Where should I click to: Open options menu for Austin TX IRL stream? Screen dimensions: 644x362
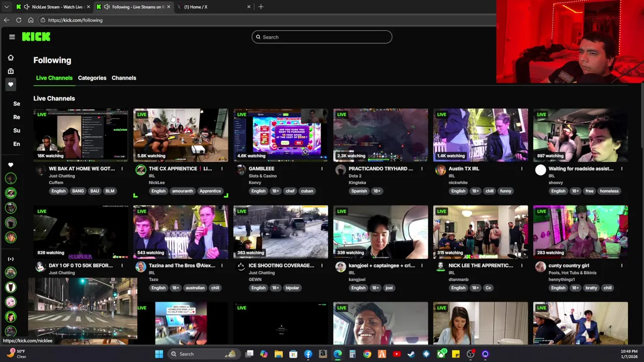(522, 168)
